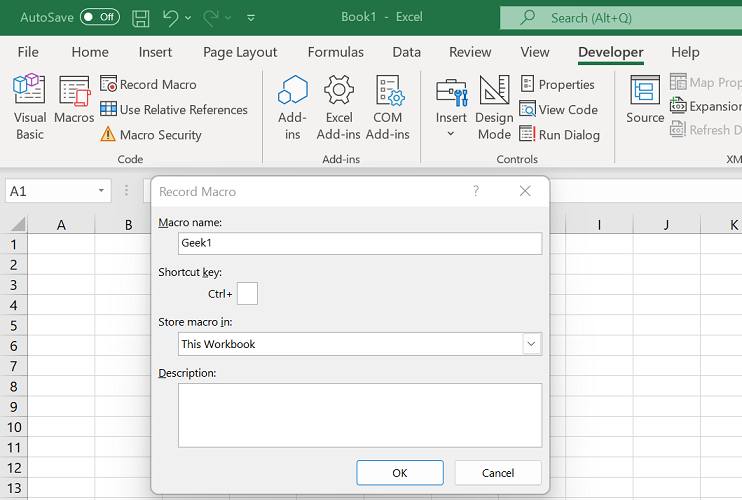Toggle Use Relative References
Screen dimensions: 742x500
click(173, 110)
